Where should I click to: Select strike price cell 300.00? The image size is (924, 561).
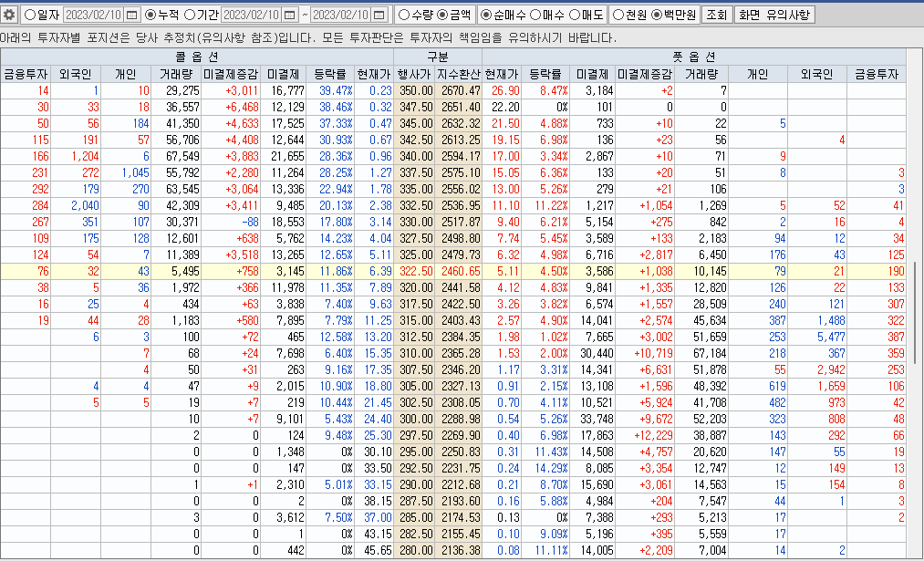click(x=414, y=419)
